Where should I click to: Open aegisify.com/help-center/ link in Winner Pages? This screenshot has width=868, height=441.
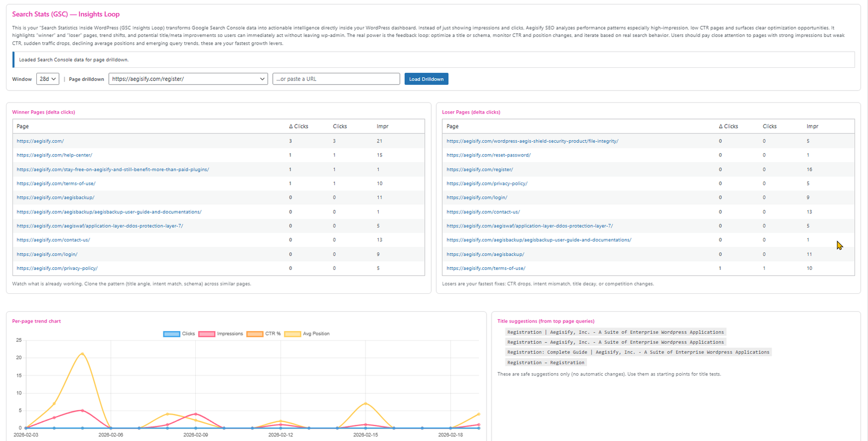[x=54, y=155]
